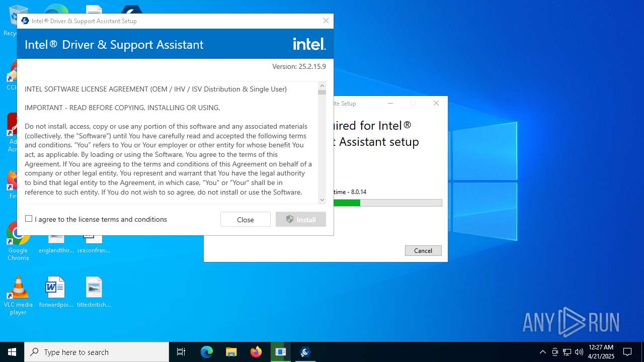Viewport: 644px width, 362px height.
Task: Click the scroll down arrow of license text
Action: tap(322, 200)
